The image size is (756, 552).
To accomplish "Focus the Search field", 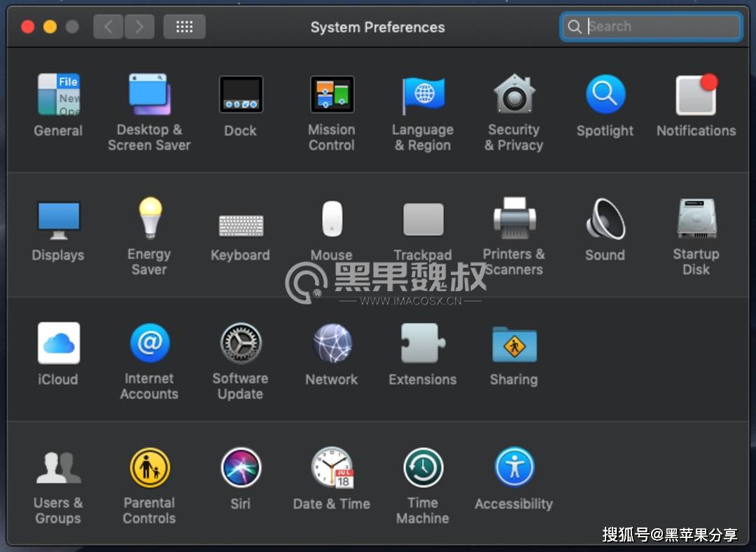I will click(651, 27).
